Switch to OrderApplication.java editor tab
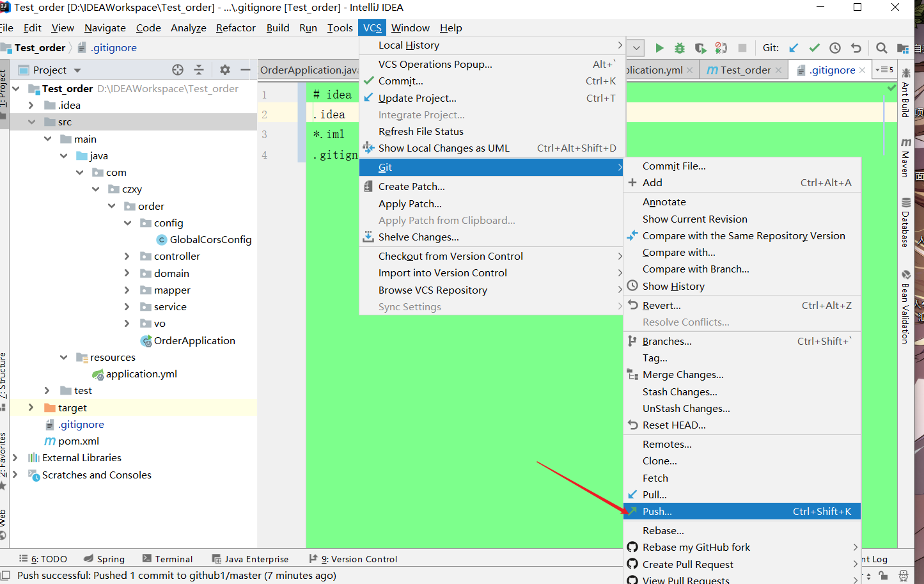Image resolution: width=924 pixels, height=584 pixels. pyautogui.click(x=309, y=70)
